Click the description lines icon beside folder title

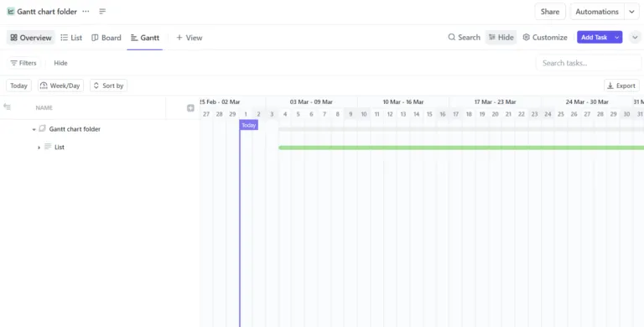(x=102, y=12)
